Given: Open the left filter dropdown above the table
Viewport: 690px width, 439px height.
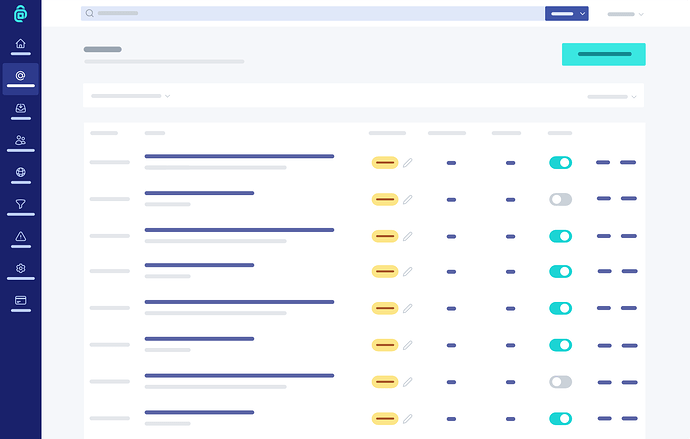Looking at the screenshot, I should coord(131,96).
